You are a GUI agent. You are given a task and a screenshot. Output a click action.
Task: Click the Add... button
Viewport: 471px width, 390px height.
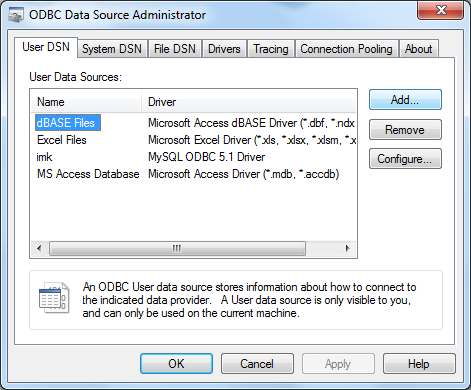point(405,100)
